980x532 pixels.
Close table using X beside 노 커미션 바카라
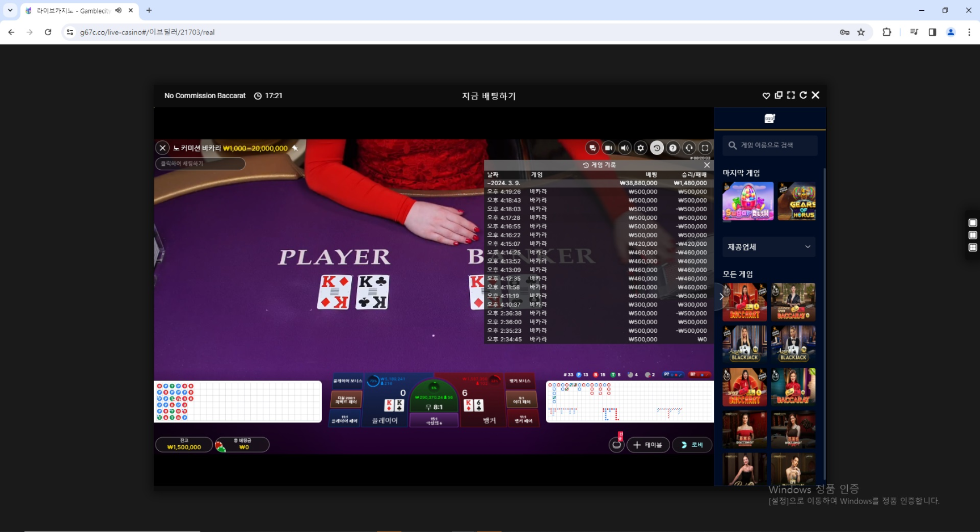tap(162, 148)
